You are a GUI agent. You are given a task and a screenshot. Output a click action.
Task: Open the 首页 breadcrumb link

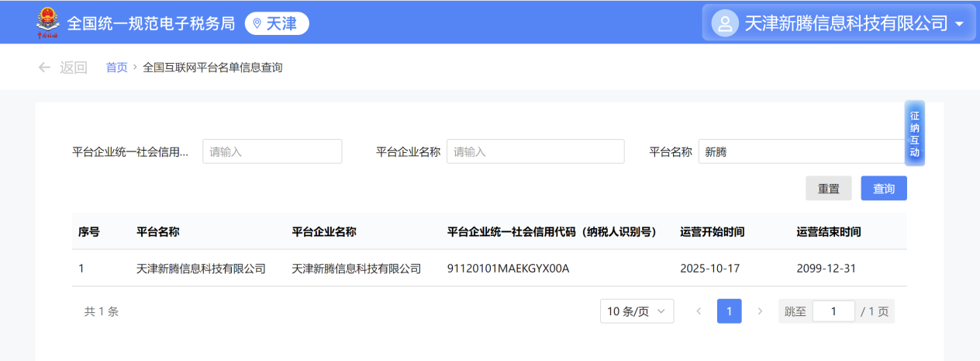(x=117, y=68)
